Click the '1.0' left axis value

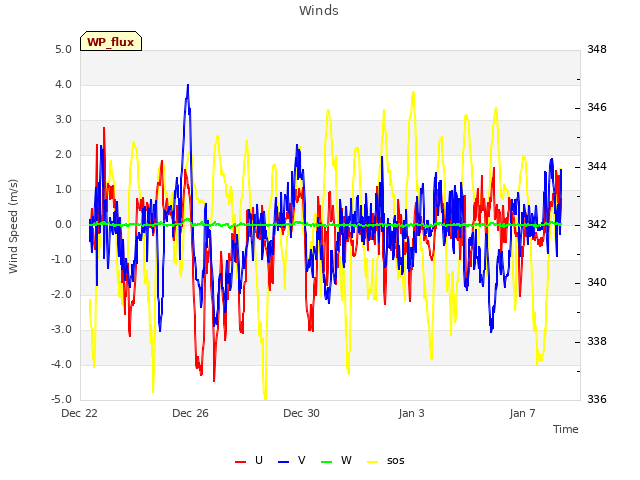coord(63,189)
